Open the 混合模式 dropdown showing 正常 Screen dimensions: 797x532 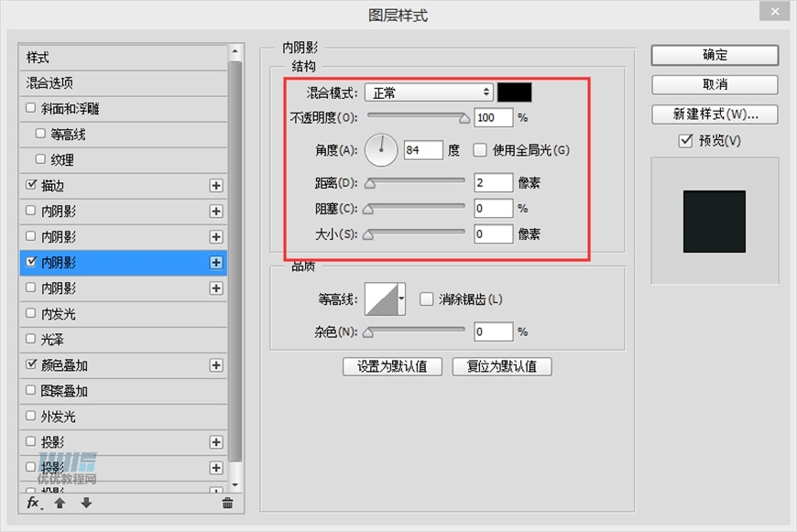[x=429, y=92]
